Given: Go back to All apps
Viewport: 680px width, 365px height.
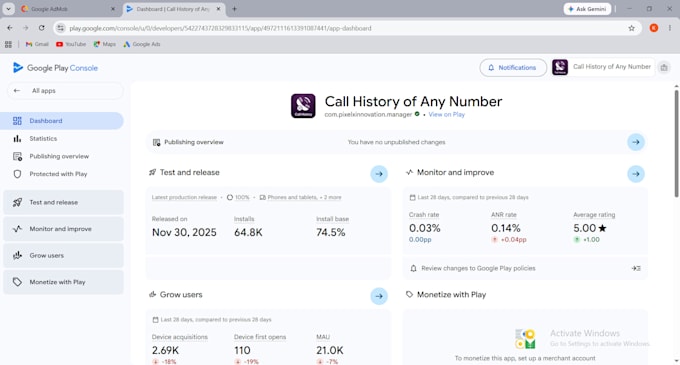Looking at the screenshot, I should point(65,91).
